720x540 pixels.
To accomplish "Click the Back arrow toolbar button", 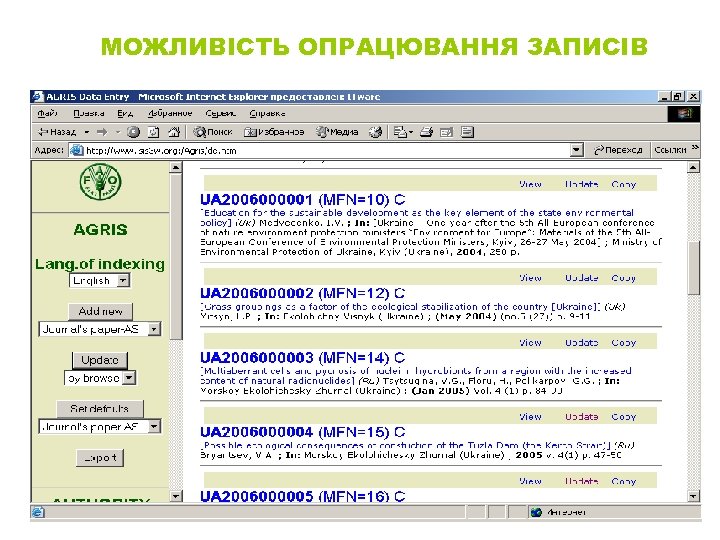I will [x=57, y=132].
